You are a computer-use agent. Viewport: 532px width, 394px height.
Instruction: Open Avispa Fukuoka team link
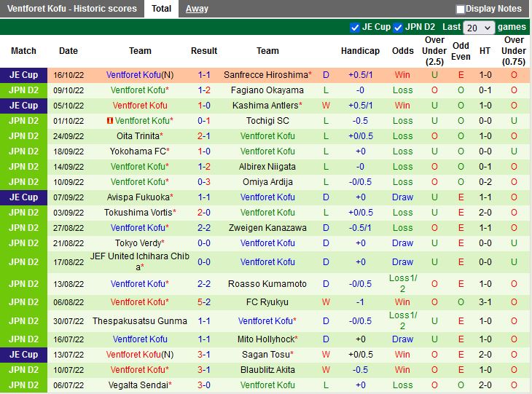click(138, 197)
